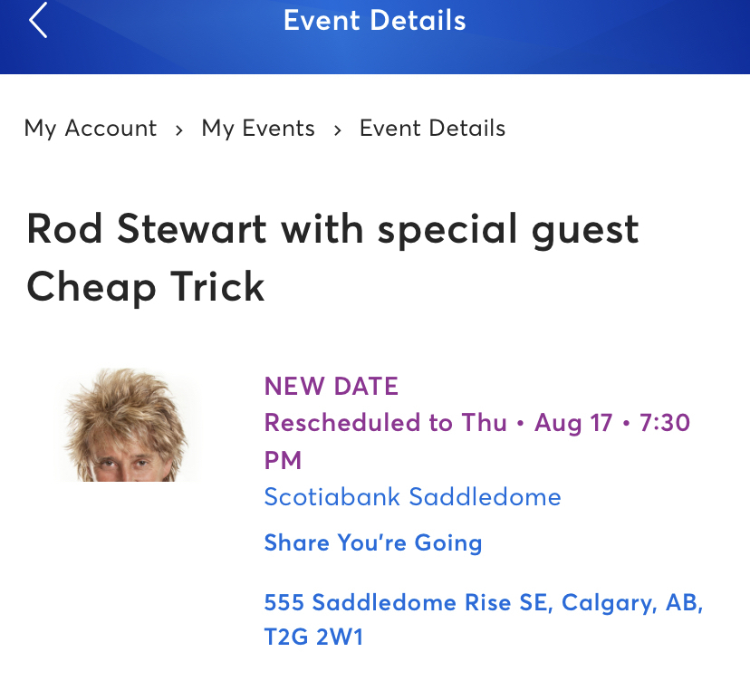Go to the My Events breadcrumb
The image size is (750, 700).
click(258, 129)
